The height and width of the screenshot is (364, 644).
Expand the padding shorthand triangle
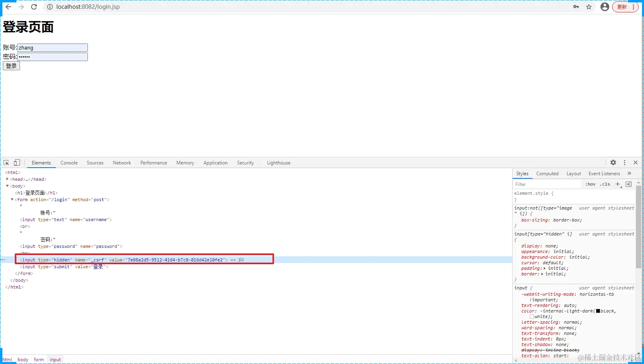[545, 268]
